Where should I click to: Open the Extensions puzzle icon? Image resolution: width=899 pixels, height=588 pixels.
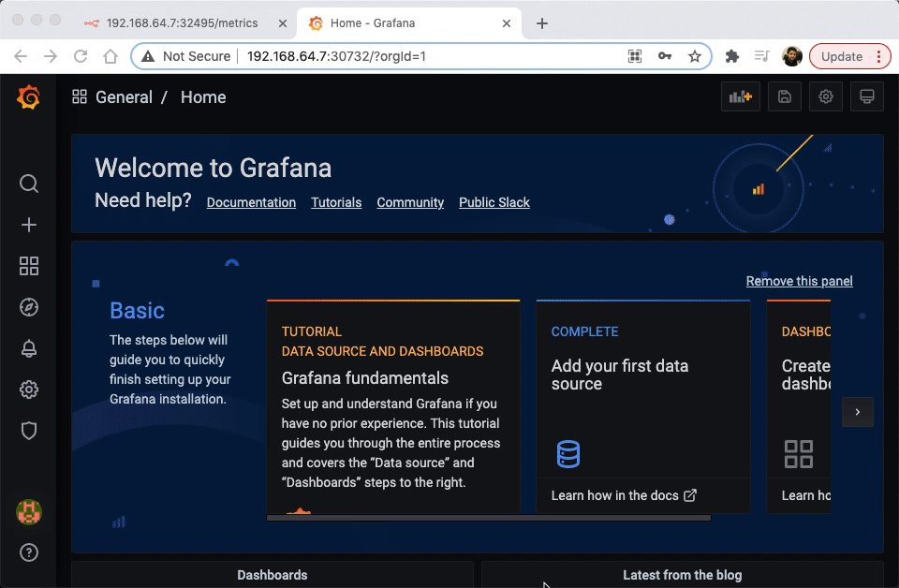(x=732, y=56)
